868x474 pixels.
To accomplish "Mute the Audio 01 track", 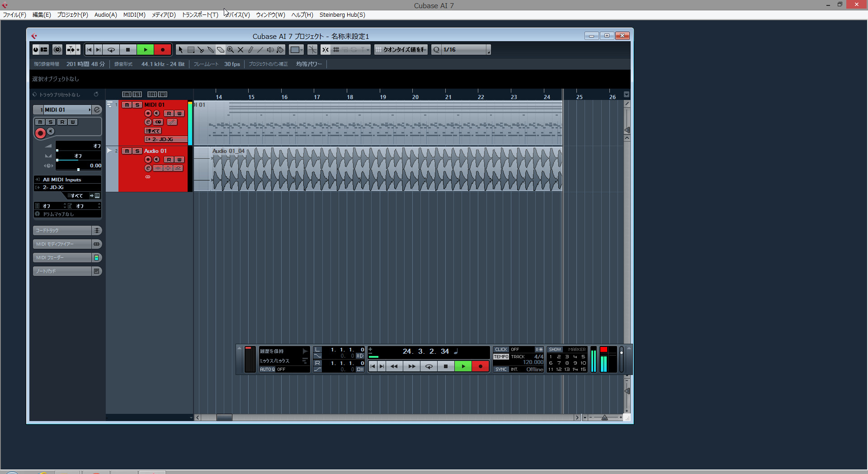I will [x=127, y=151].
